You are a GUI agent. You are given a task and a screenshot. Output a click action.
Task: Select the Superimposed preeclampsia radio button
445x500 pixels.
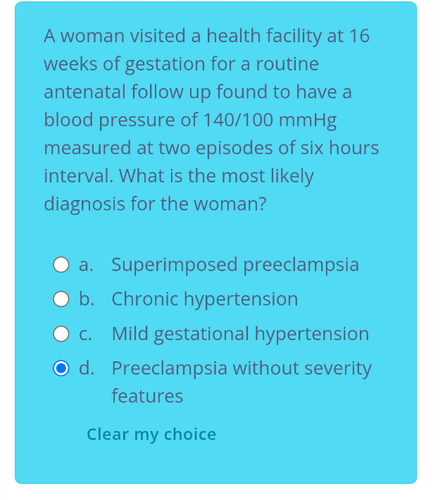61,265
